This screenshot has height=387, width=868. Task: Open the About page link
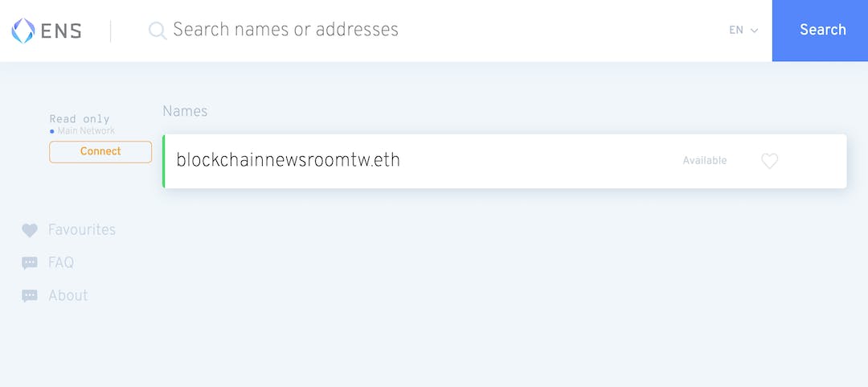pyautogui.click(x=68, y=296)
